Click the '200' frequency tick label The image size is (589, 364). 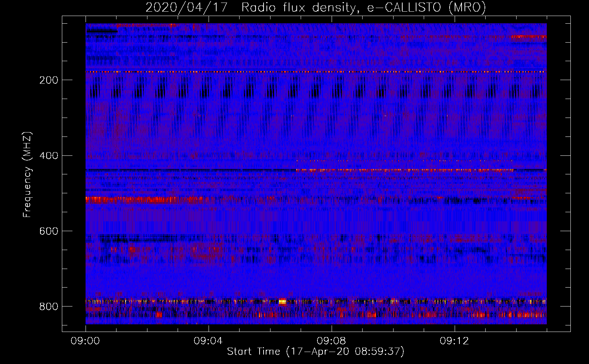pos(49,80)
